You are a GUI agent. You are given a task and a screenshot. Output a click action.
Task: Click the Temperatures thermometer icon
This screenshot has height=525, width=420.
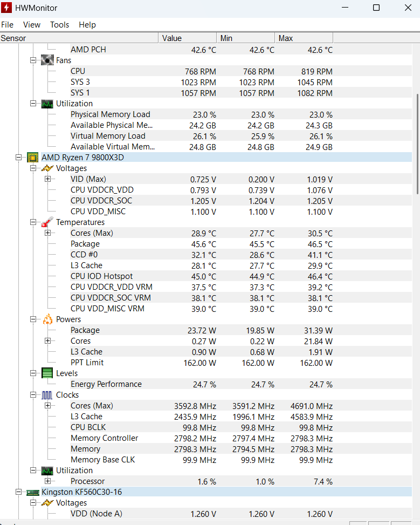(x=47, y=222)
